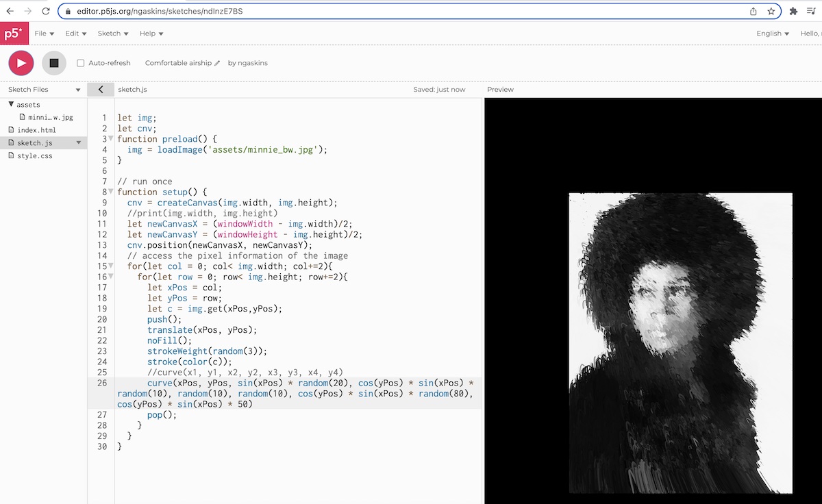Screen dimensions: 822x504
Task: Click the // run once comment on line 7
Action: (145, 181)
